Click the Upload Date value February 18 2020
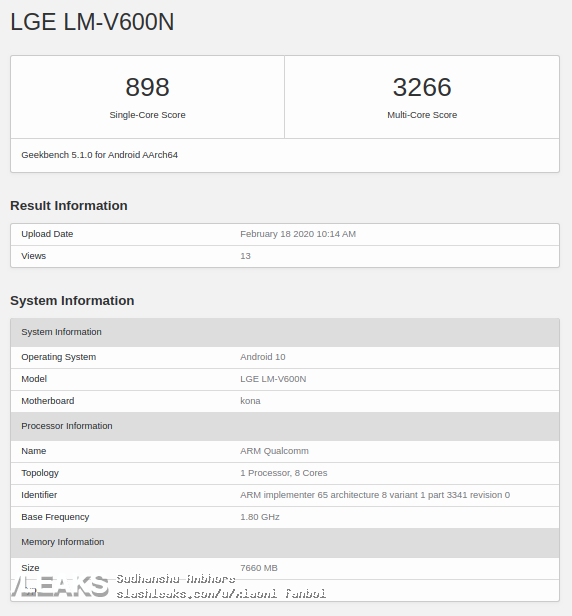The image size is (572, 616). point(298,234)
